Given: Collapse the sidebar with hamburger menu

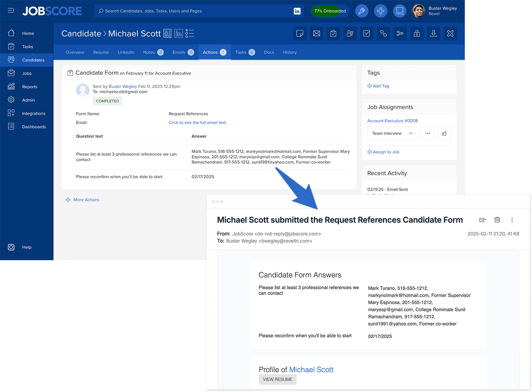Looking at the screenshot, I should 11,11.
